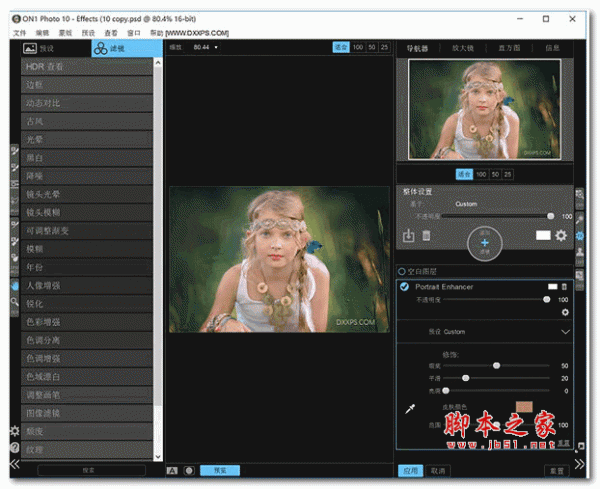Delete the Portrait Enhancer filter with trash icon
This screenshot has height=489, width=600.
[564, 287]
